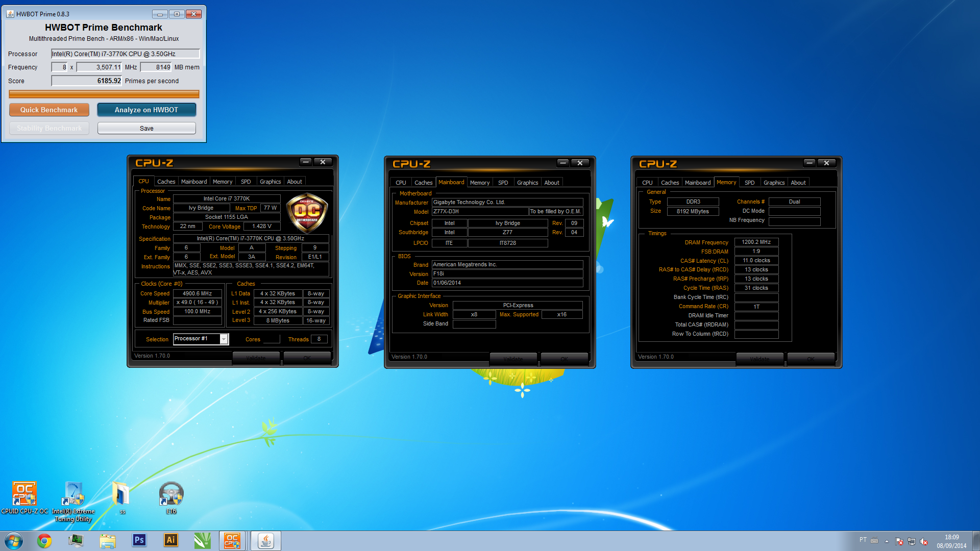Click memory Size value 8192 MBytes
The height and width of the screenshot is (551, 980).
pos(693,211)
